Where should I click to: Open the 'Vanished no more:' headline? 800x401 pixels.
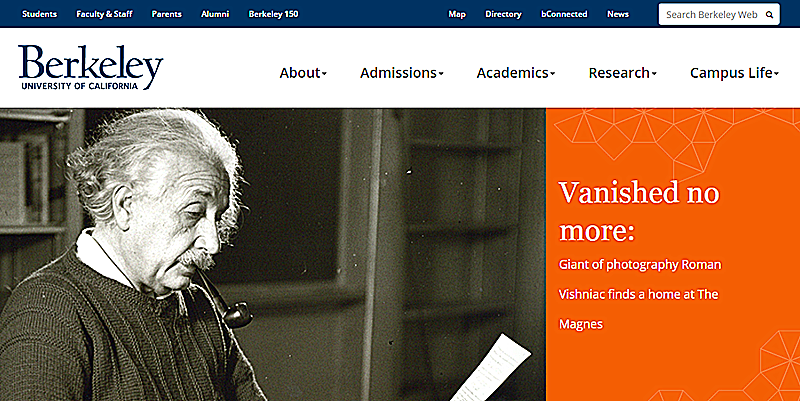point(639,211)
